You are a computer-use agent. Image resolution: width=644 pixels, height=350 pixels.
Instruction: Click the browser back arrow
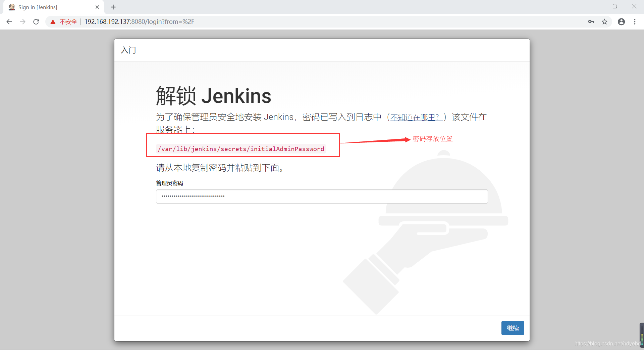pos(9,22)
